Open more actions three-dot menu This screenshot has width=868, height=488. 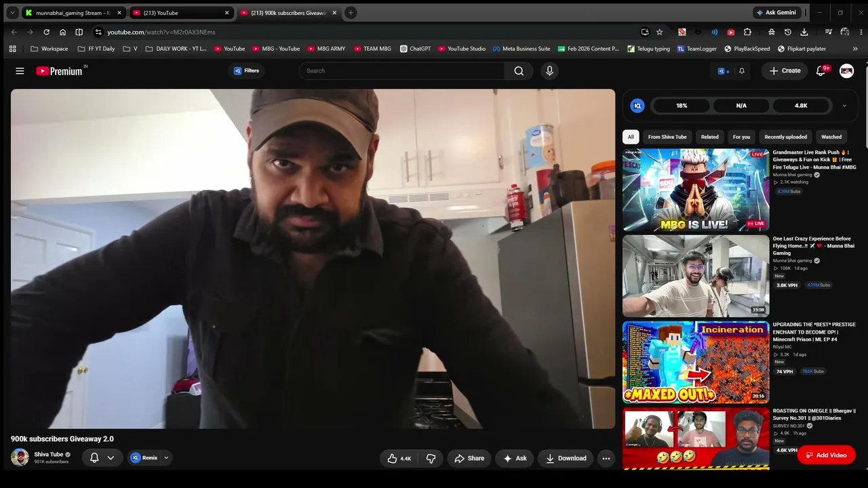[606, 458]
